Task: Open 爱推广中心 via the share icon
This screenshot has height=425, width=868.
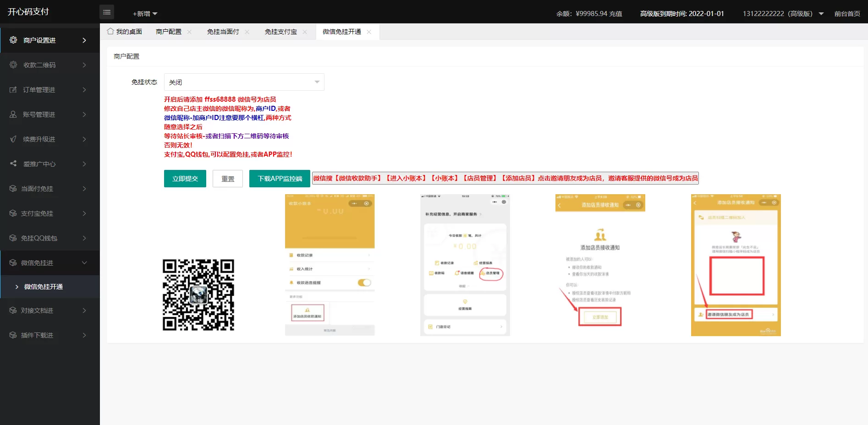Action: (13, 164)
